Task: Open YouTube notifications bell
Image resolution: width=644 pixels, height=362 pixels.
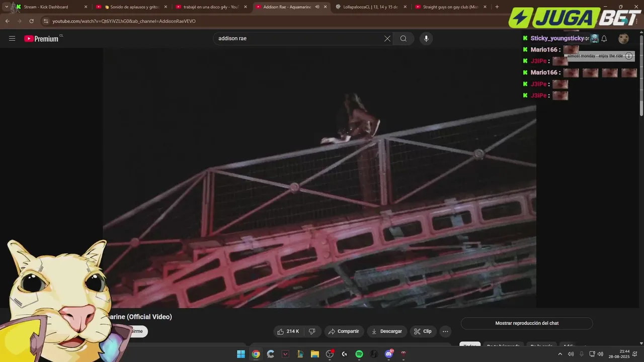Action: tap(604, 39)
